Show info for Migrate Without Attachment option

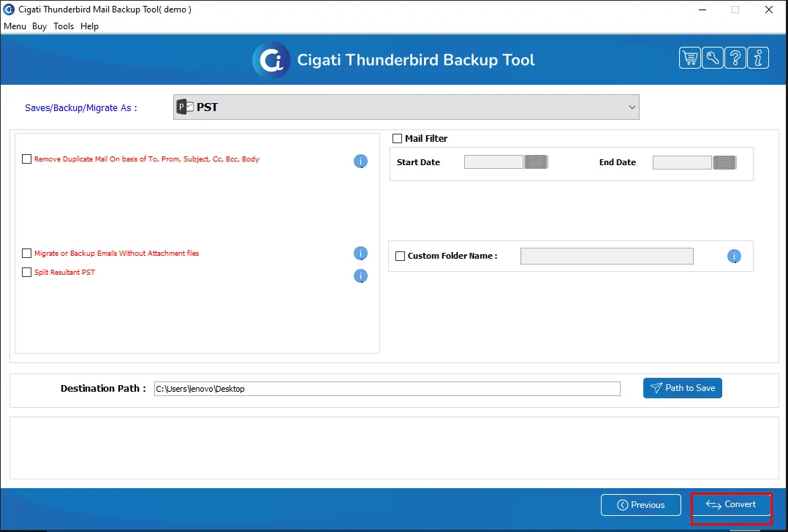coord(360,253)
